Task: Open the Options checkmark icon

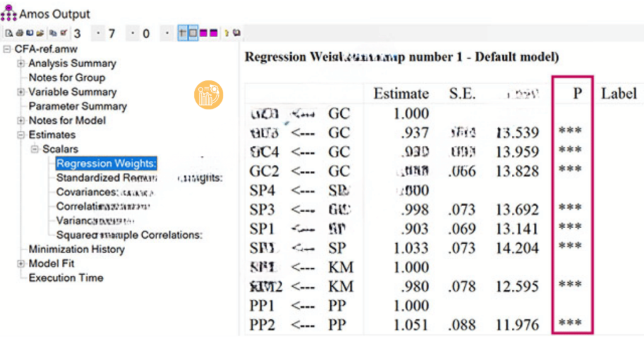Action: click(x=64, y=33)
